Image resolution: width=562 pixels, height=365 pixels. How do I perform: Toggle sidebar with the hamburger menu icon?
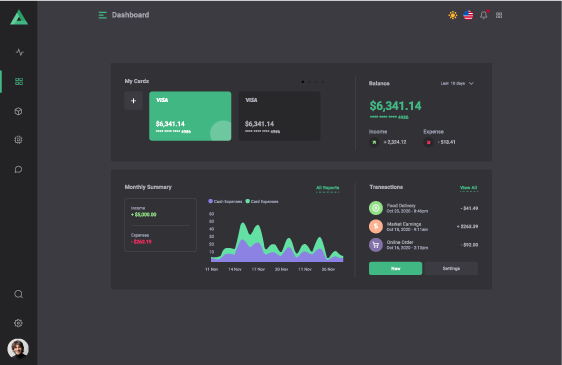pos(103,15)
